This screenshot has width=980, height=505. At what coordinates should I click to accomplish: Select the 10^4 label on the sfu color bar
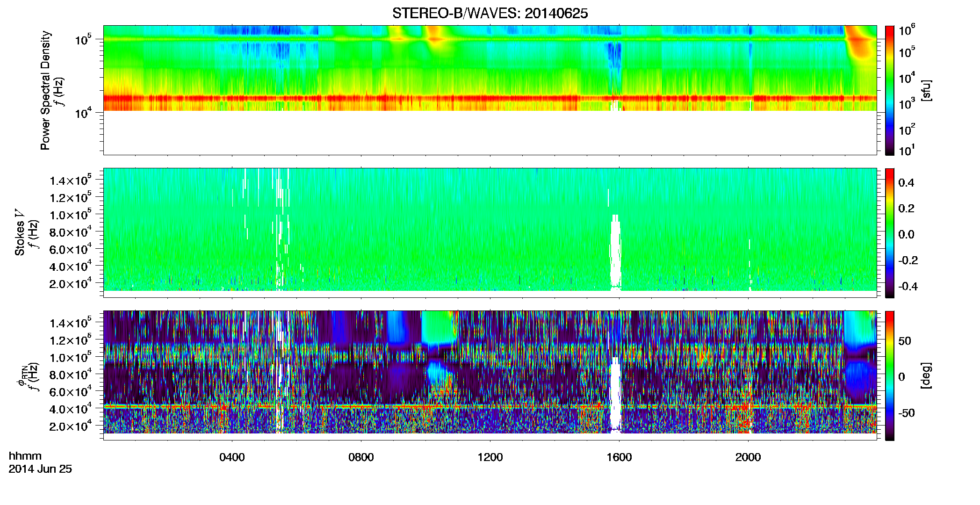coord(907,78)
